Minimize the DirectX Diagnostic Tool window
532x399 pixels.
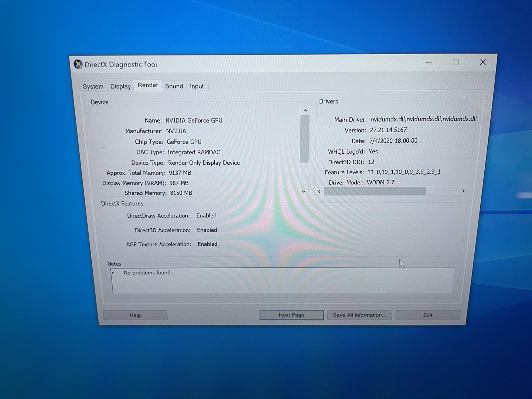[x=429, y=62]
